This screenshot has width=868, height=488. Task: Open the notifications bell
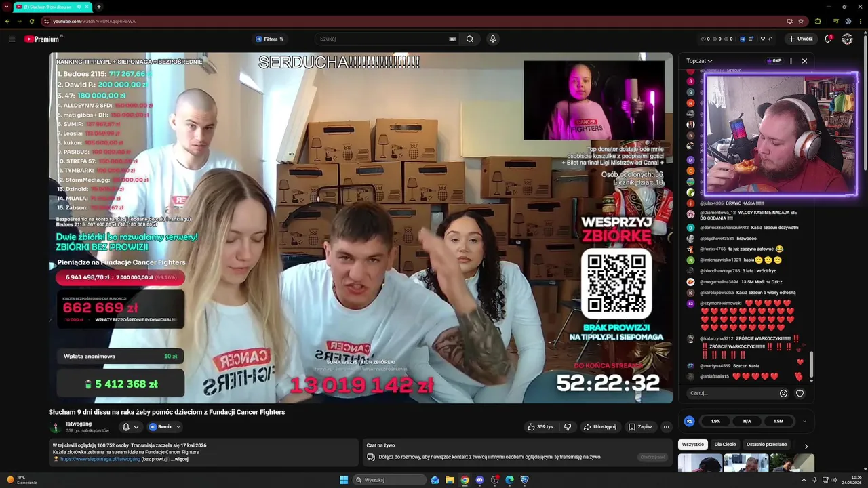[x=828, y=39]
